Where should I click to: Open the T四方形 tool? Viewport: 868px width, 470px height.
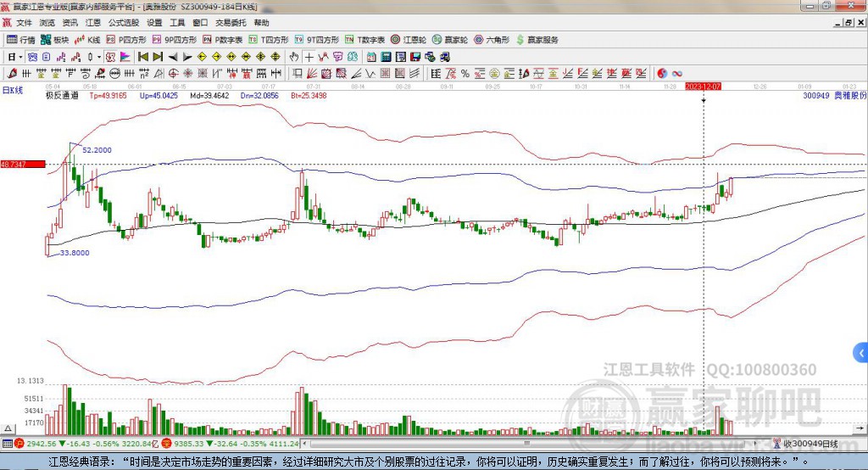click(269, 40)
